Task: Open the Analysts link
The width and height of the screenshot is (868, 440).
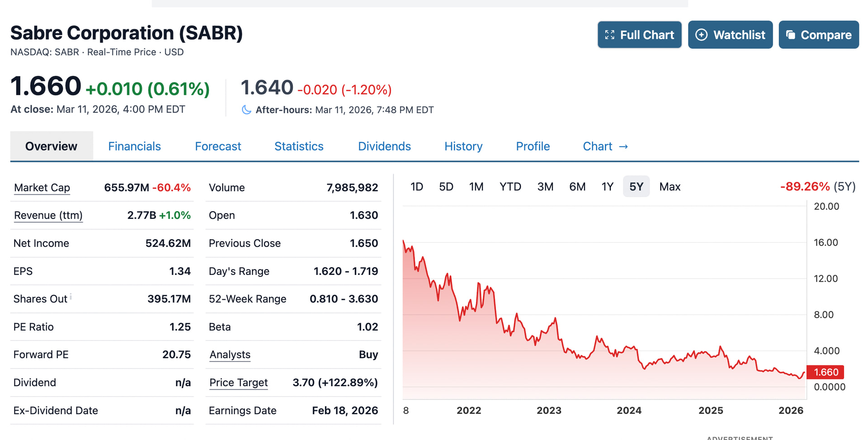Action: 230,355
